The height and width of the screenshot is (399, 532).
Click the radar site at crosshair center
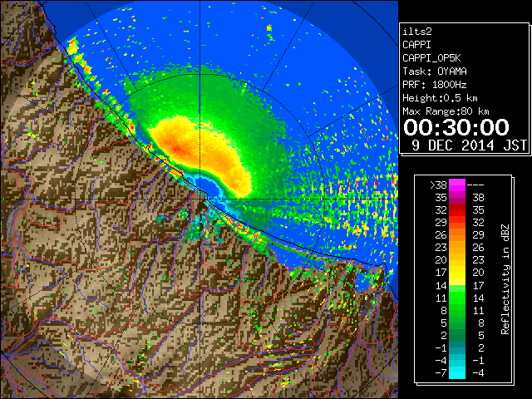pyautogui.click(x=199, y=199)
